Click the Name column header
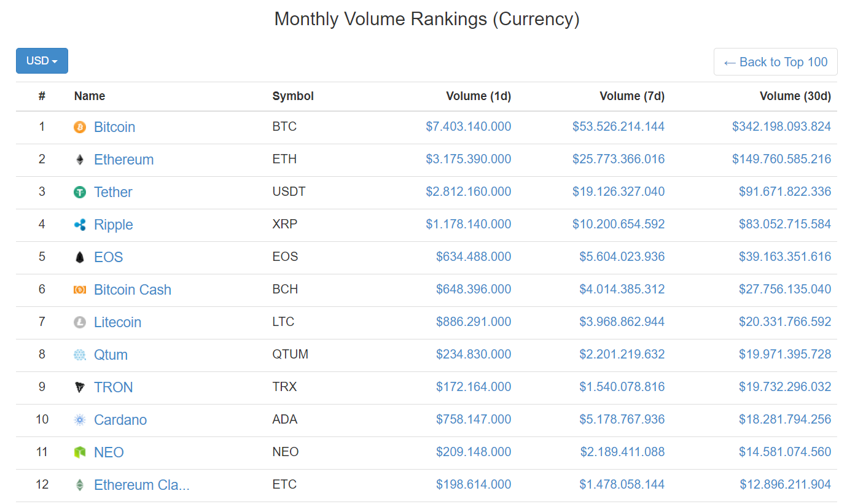 pos(90,96)
